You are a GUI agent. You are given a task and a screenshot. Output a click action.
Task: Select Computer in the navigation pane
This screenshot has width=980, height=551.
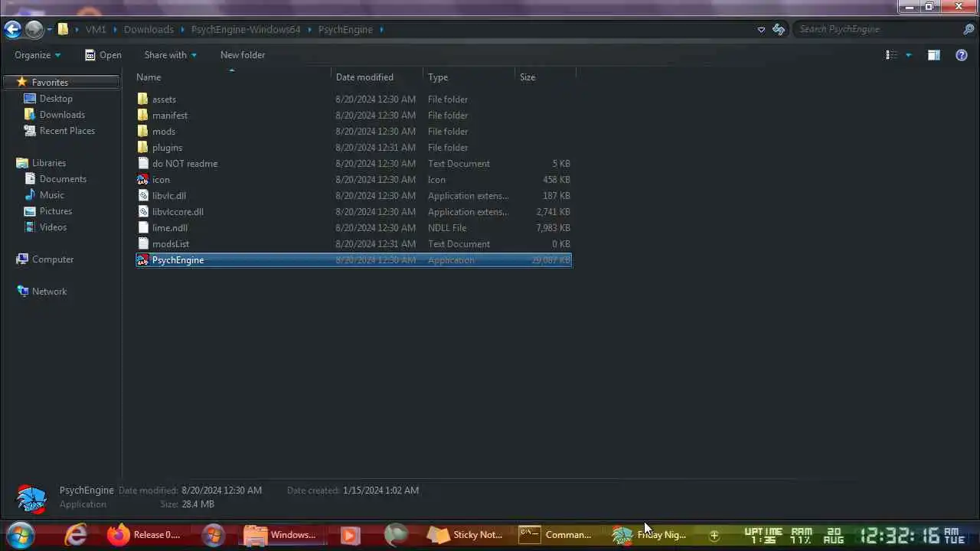[x=53, y=259]
